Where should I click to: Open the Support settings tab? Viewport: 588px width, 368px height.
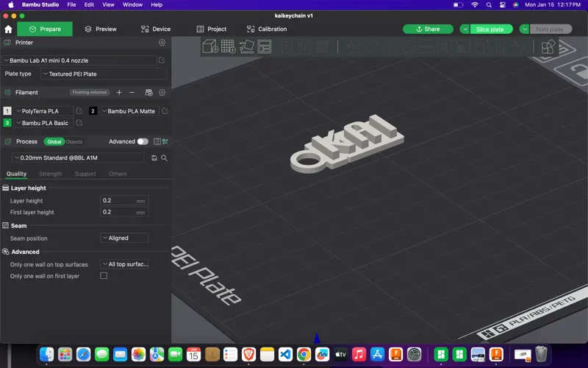pos(85,174)
